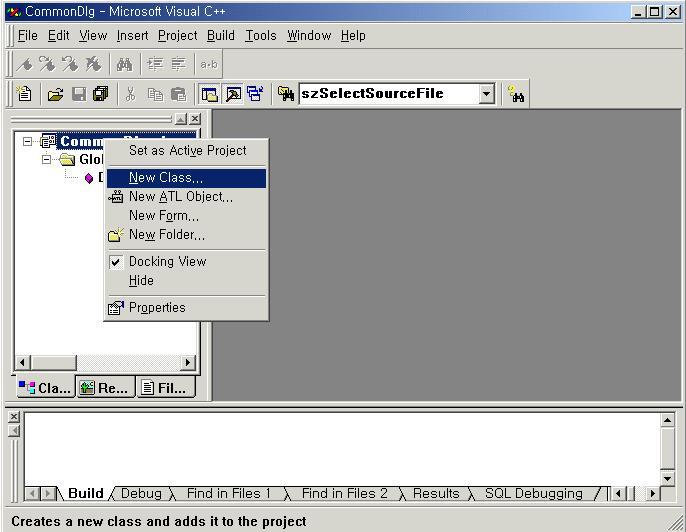Switch to the FileView tab
Image resolution: width=686 pixels, height=532 pixels.
(x=165, y=388)
